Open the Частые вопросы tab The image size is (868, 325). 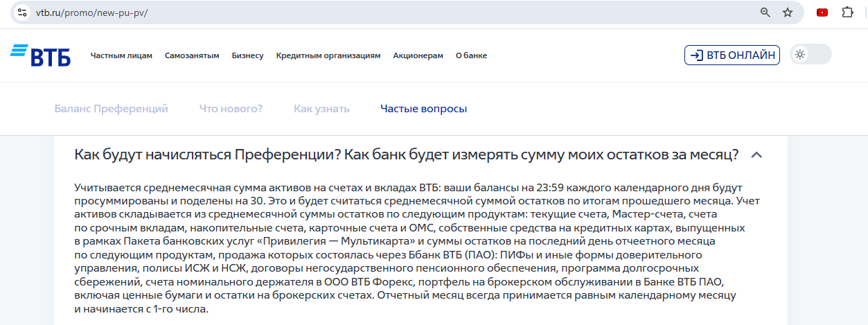click(423, 109)
